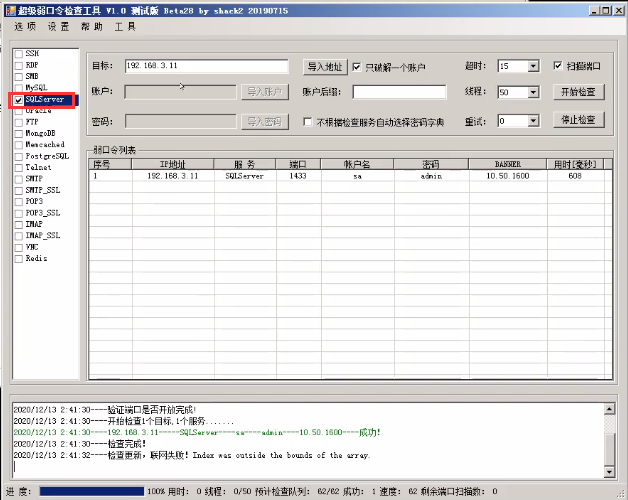Click the progress bar at the bottom
The height and width of the screenshot is (500, 628).
(x=90, y=491)
